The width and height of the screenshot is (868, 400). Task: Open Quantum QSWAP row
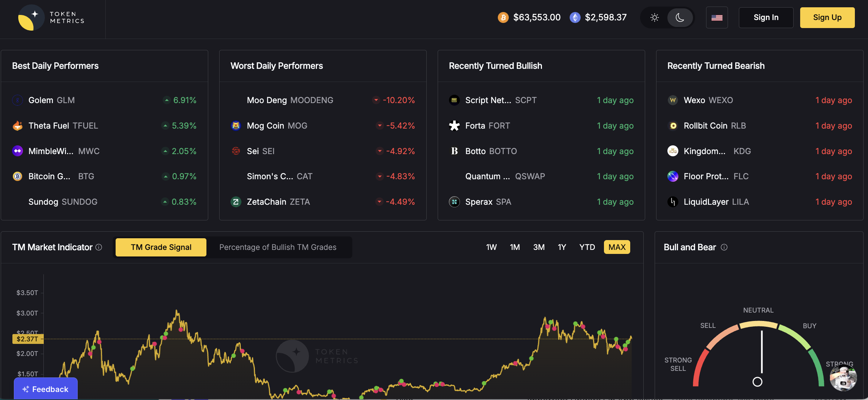pyautogui.click(x=541, y=176)
